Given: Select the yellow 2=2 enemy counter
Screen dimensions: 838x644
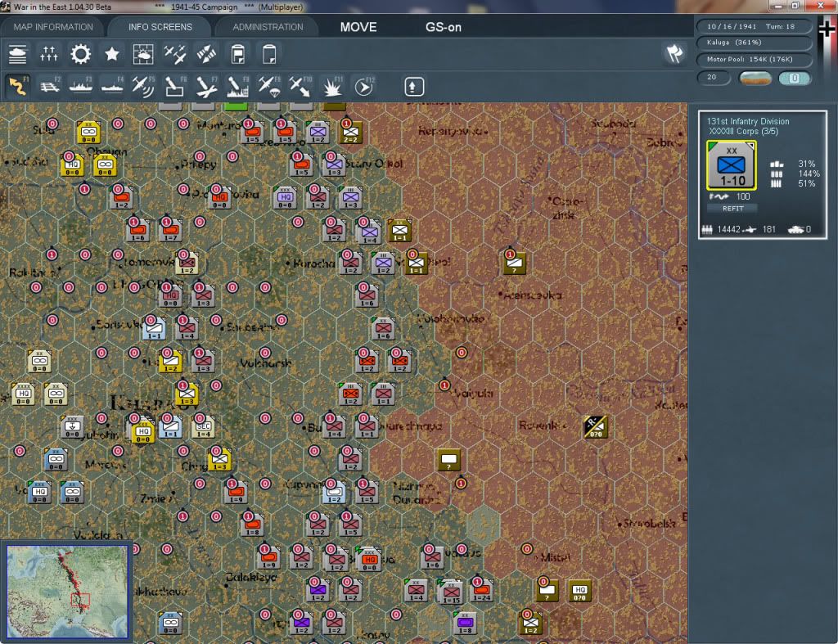Looking at the screenshot, I should click(x=350, y=132).
